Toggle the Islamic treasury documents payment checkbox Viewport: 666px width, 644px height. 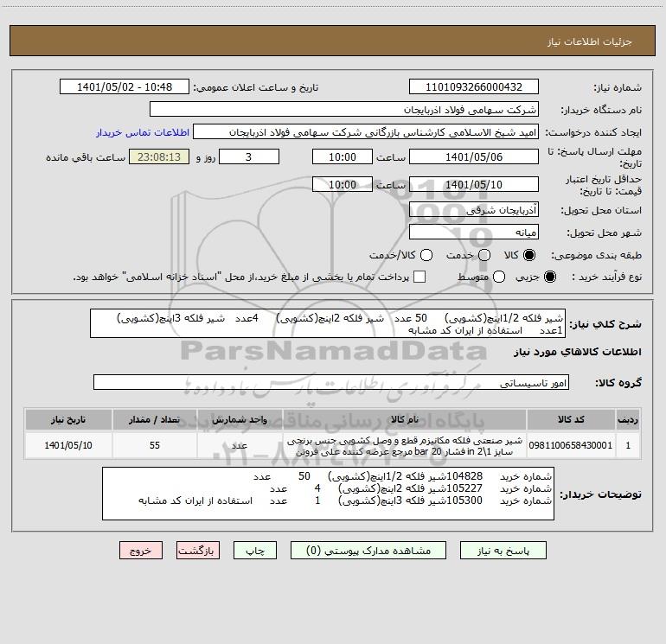click(419, 277)
